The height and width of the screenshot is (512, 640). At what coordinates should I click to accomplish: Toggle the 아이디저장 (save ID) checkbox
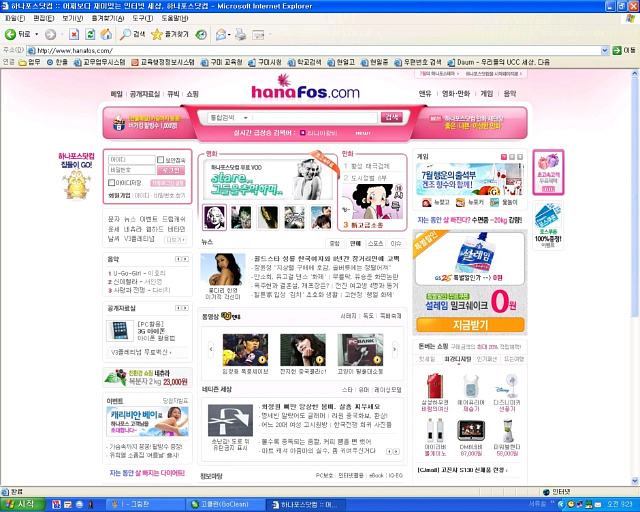(111, 183)
